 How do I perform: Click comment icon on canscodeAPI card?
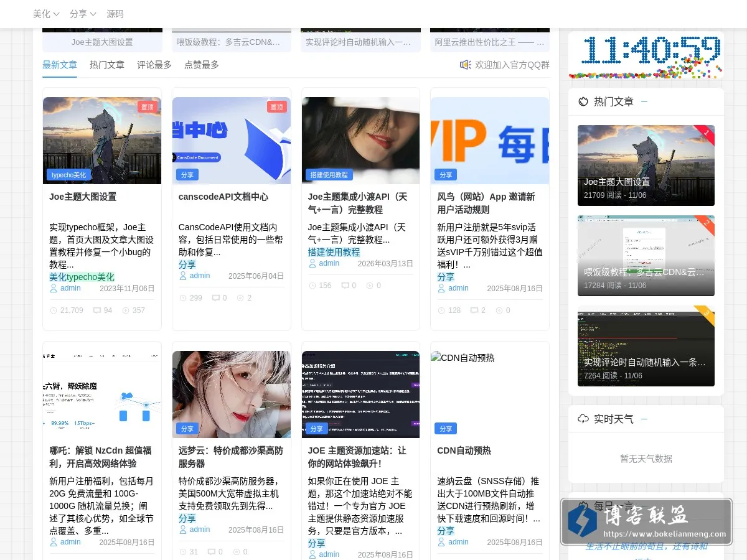coord(216,298)
